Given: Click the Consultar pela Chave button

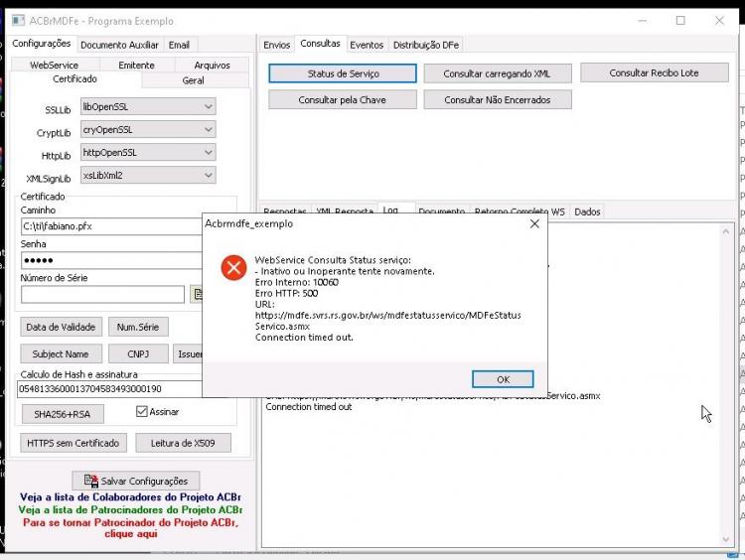Looking at the screenshot, I should (x=342, y=99).
